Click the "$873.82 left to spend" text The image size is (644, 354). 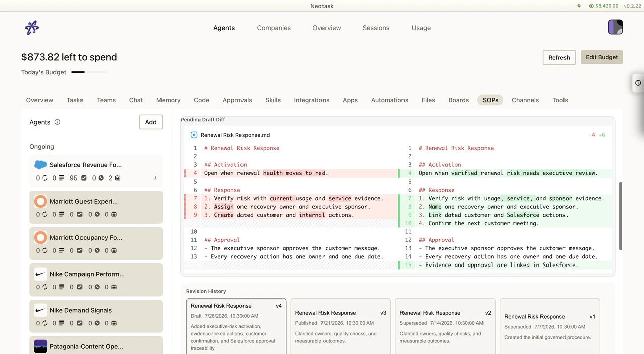(69, 57)
